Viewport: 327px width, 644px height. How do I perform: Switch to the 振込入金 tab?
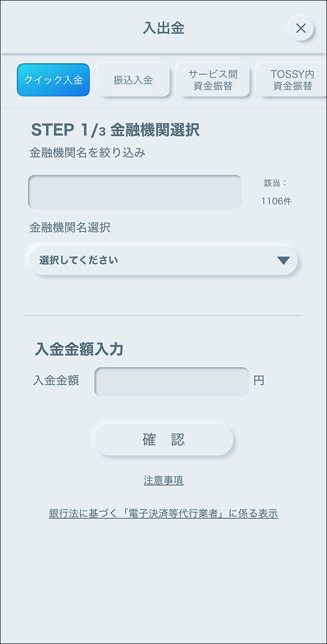[x=133, y=80]
